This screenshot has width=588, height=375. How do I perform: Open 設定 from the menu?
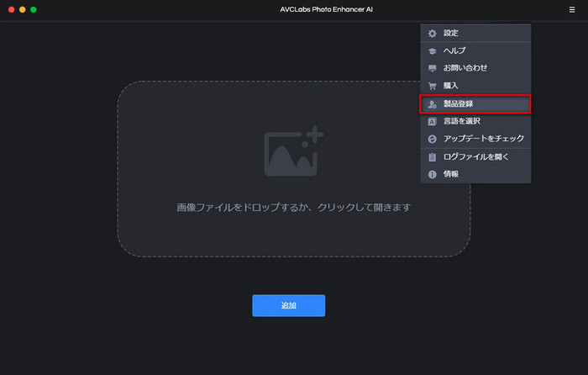coord(475,33)
